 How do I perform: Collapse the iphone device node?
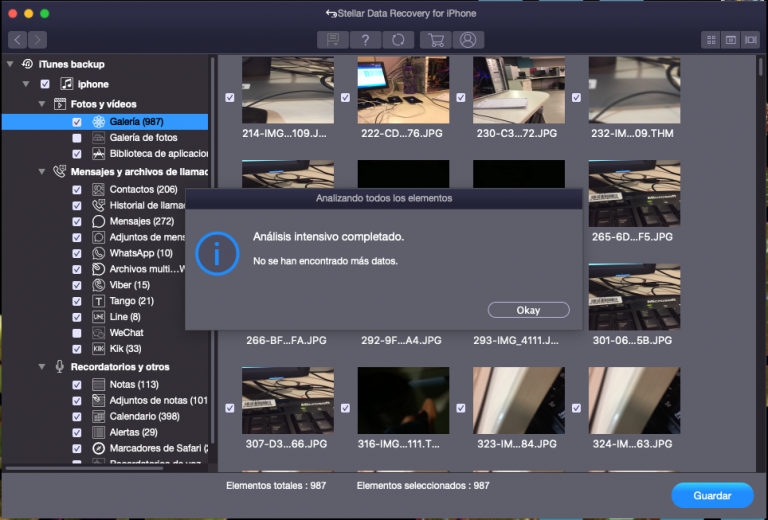pos(26,84)
